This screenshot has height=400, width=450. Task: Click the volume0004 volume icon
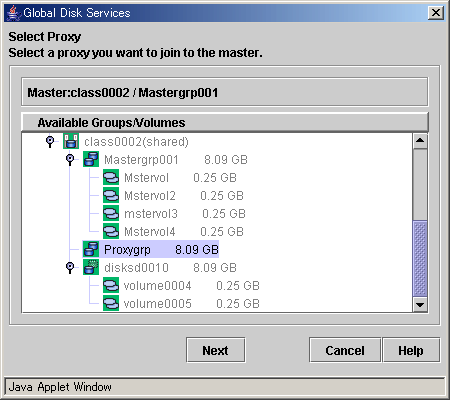click(111, 285)
